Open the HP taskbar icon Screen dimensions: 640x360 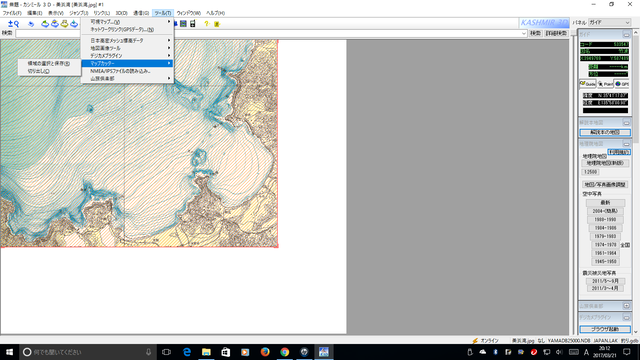pyautogui.click(x=304, y=352)
